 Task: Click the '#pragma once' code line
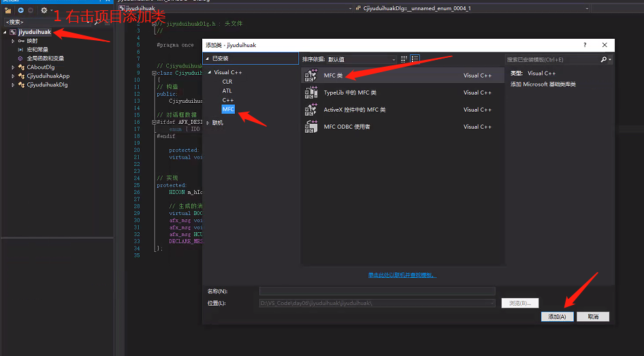(x=175, y=45)
